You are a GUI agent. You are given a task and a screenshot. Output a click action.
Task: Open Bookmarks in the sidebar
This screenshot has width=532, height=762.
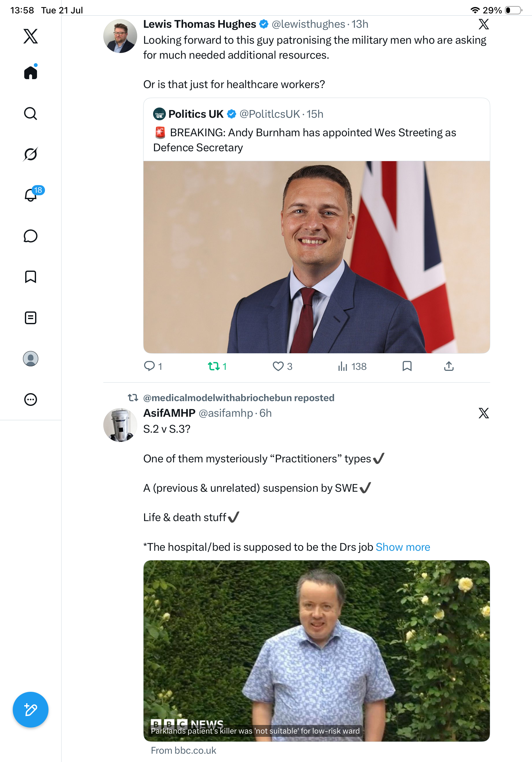pyautogui.click(x=31, y=276)
